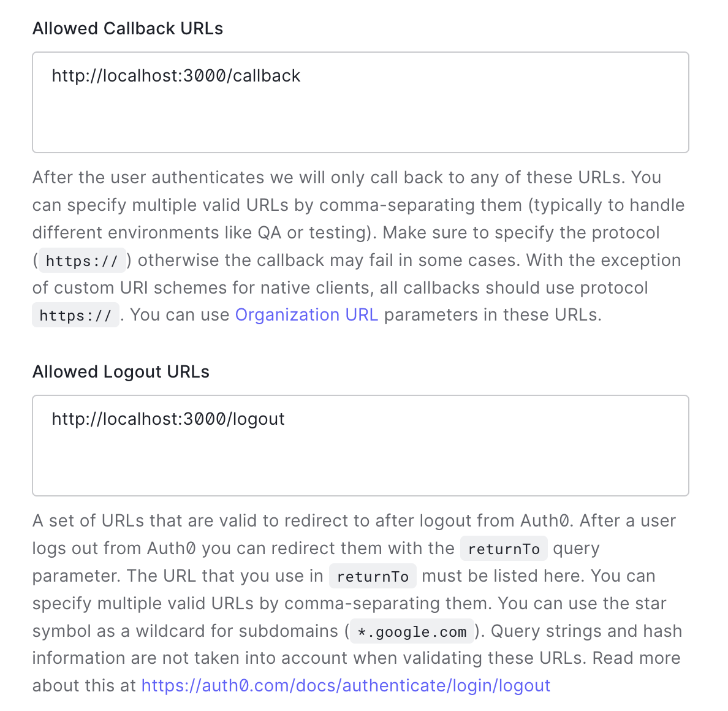Click the first returnTo code chip
Image resolution: width=728 pixels, height=711 pixels.
coord(504,548)
